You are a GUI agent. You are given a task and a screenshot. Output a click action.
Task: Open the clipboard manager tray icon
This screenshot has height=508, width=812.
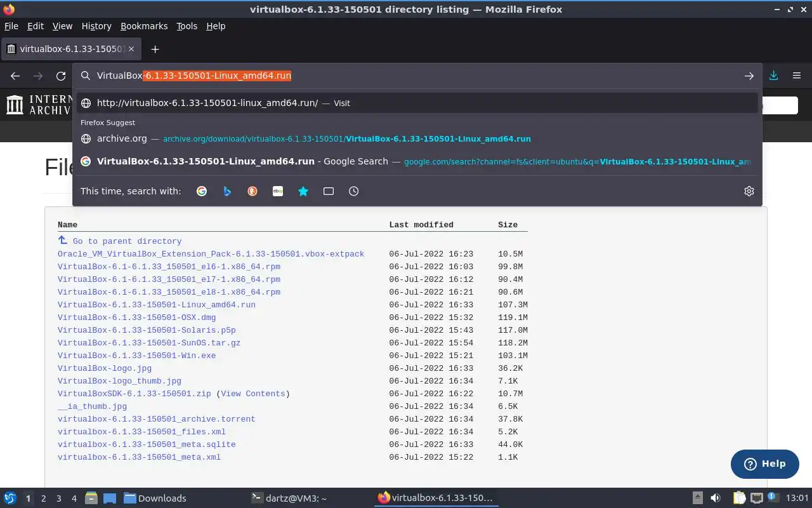739,498
